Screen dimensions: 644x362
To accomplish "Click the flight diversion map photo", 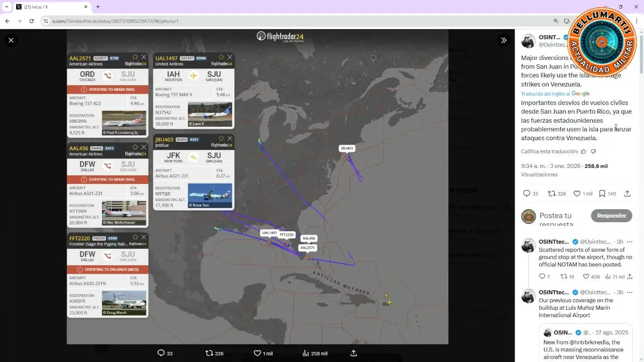I will 257,187.
